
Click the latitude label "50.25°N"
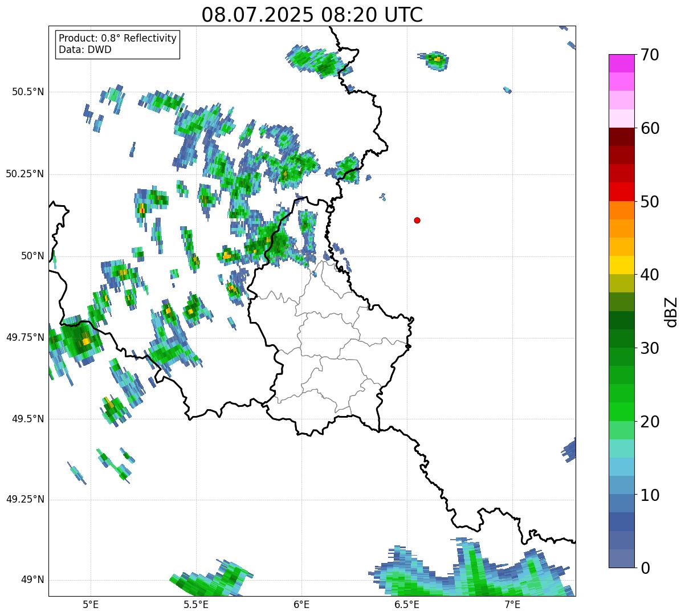25,174
